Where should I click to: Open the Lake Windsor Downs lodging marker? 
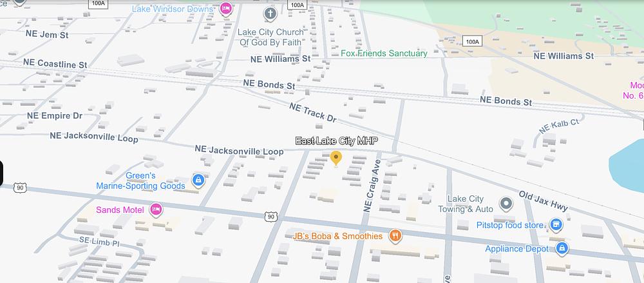point(225,8)
